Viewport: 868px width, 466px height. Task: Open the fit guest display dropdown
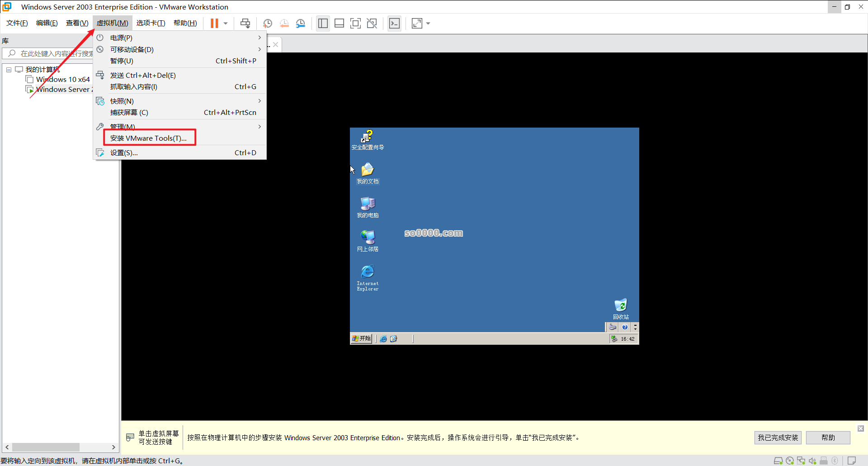click(x=428, y=23)
